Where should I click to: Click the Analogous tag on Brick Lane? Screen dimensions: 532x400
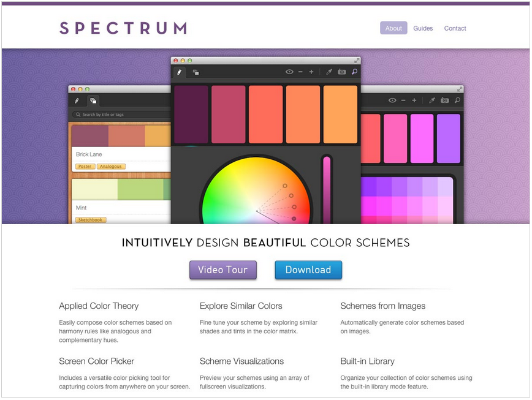point(111,167)
